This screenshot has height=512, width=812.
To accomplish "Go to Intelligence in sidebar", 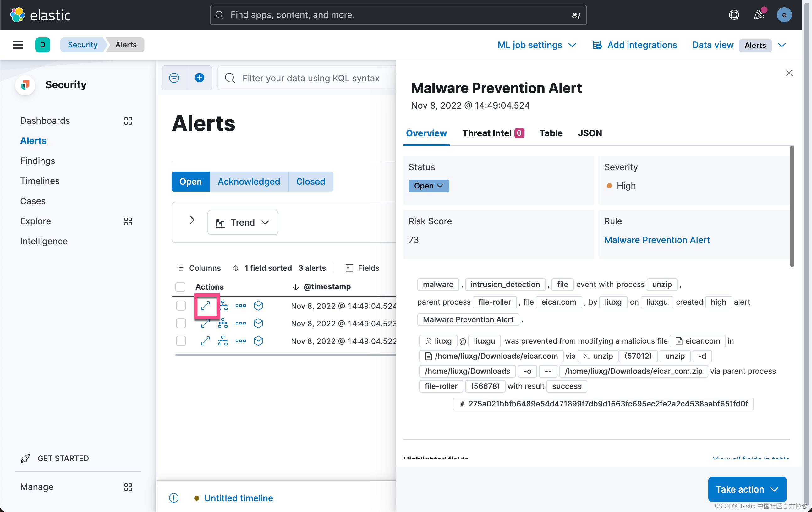I will click(44, 241).
